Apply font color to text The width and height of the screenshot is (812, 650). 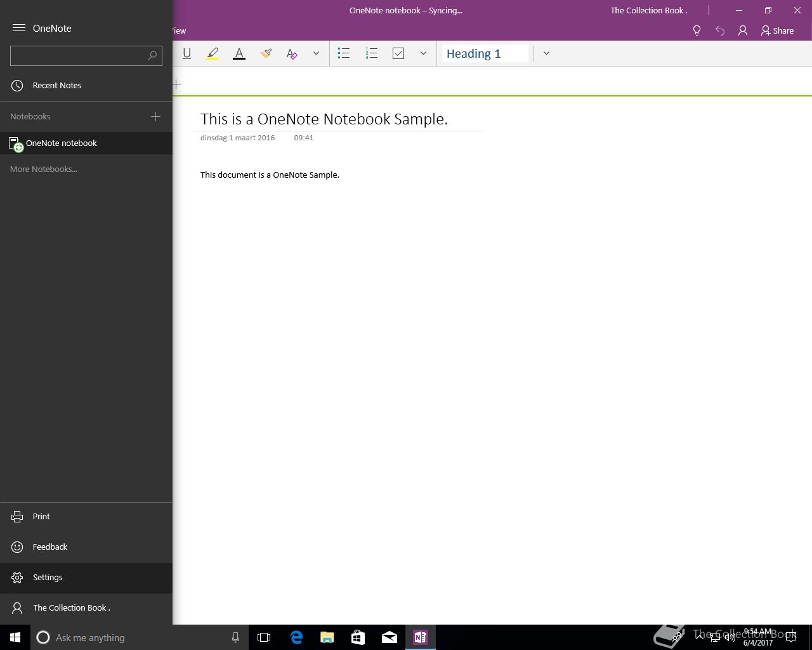click(x=239, y=53)
